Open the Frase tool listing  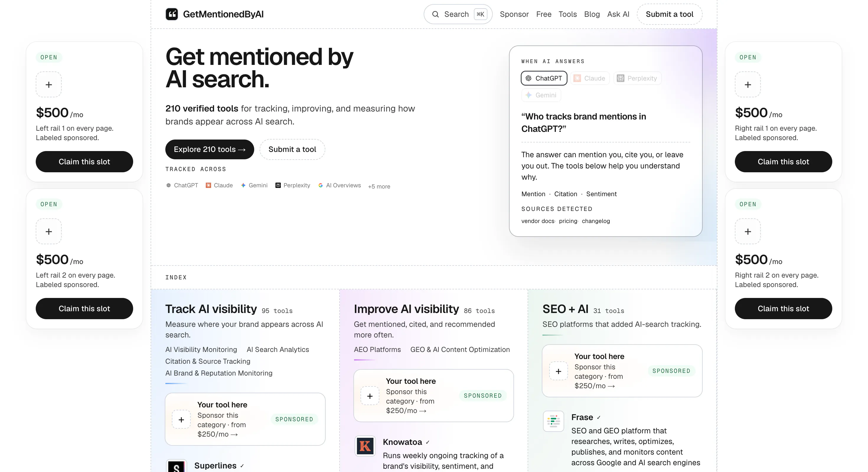coord(582,417)
